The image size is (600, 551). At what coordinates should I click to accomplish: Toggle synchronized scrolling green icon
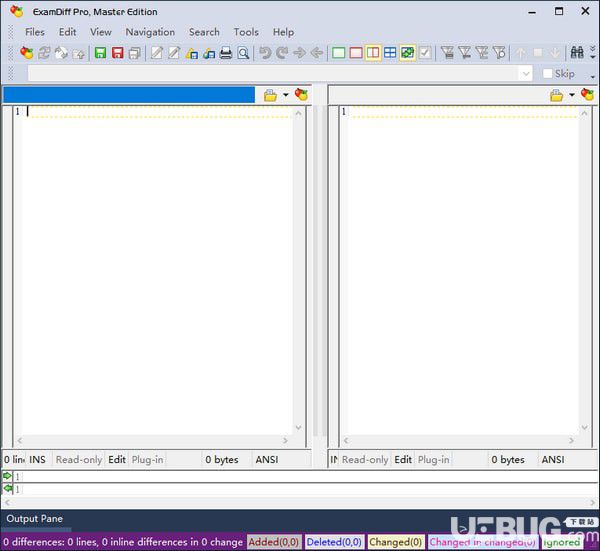(408, 52)
